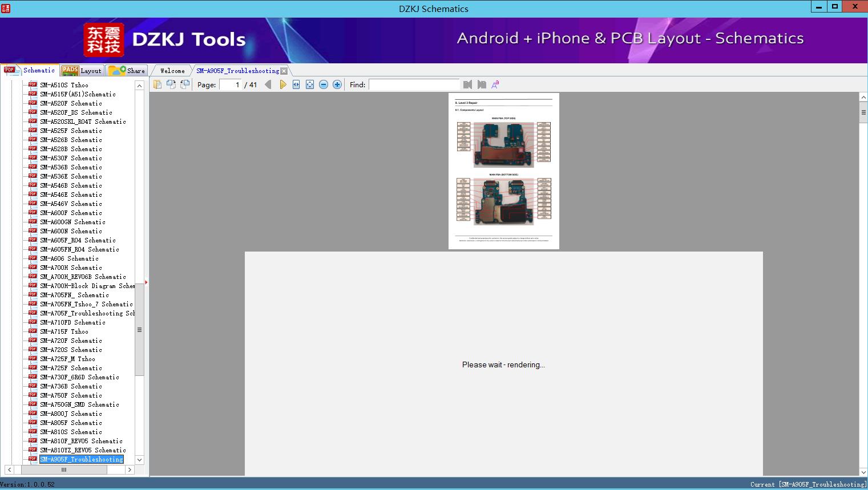Select fit page width icon
This screenshot has height=490, width=868.
click(x=296, y=84)
